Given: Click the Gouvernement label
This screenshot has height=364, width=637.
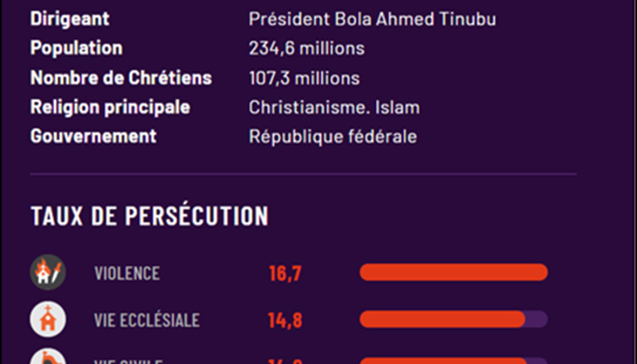Looking at the screenshot, I should point(93,136).
